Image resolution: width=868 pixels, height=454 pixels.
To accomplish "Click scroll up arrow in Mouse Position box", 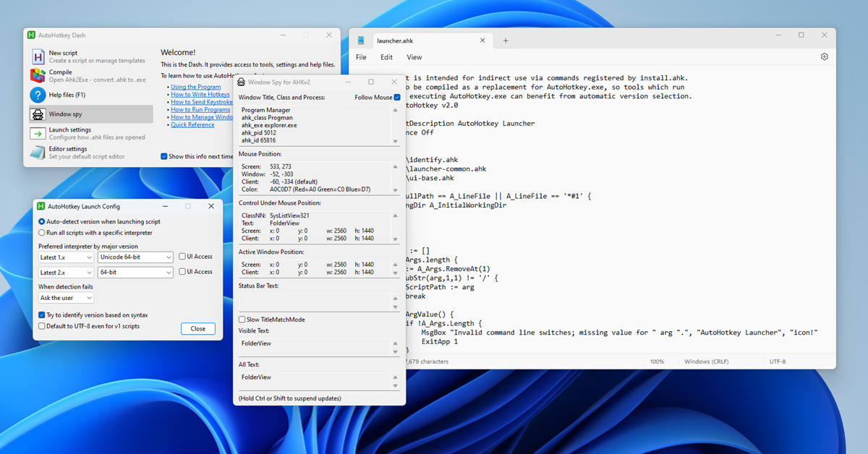I will coord(396,166).
